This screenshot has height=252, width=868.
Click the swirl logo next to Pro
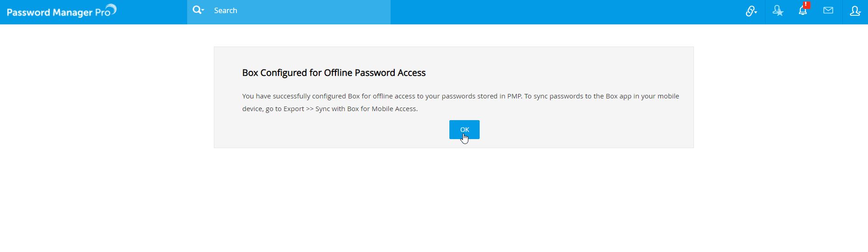pos(111,9)
